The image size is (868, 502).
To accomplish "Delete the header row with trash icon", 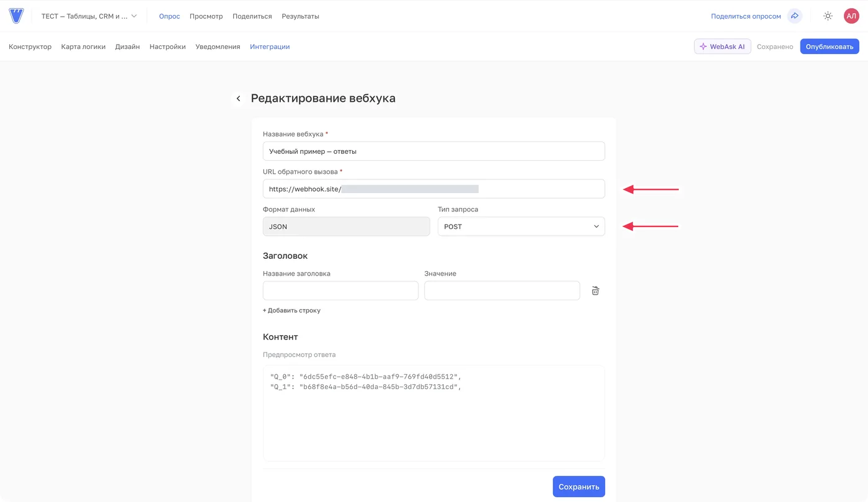I will tap(595, 291).
